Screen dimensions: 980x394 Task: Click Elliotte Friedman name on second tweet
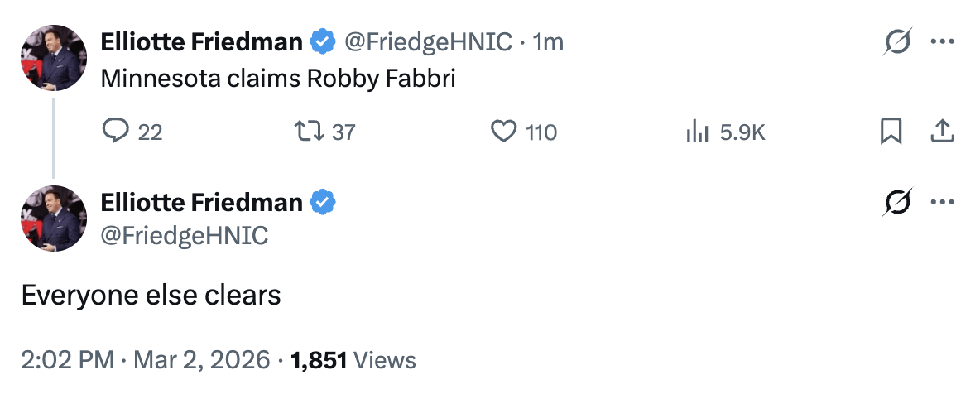(201, 202)
